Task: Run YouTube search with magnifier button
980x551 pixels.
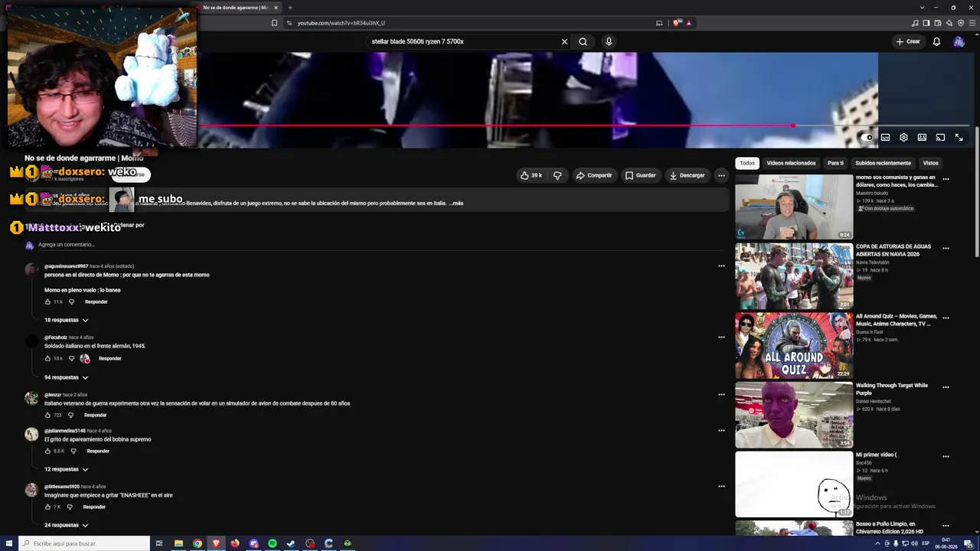Action: pyautogui.click(x=583, y=41)
